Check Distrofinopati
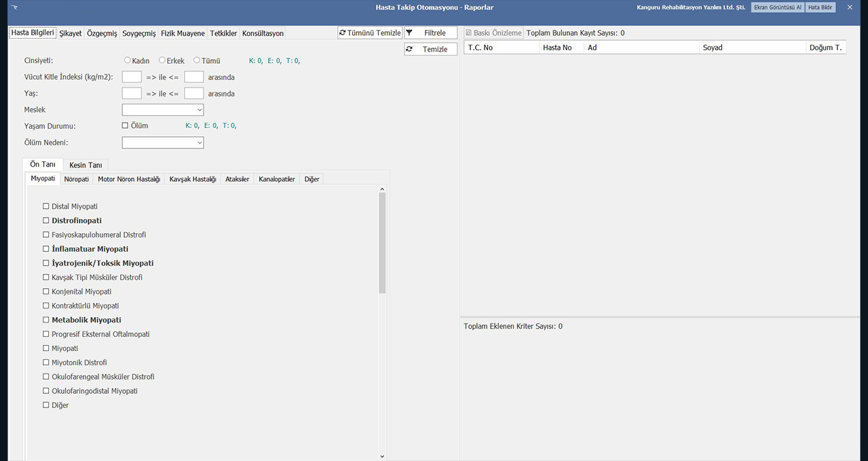The width and height of the screenshot is (868, 461). click(x=46, y=220)
